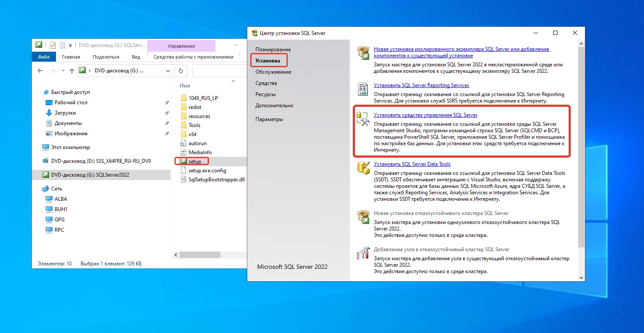
Task: Expand the address bar path history dropdown
Action: [x=168, y=71]
